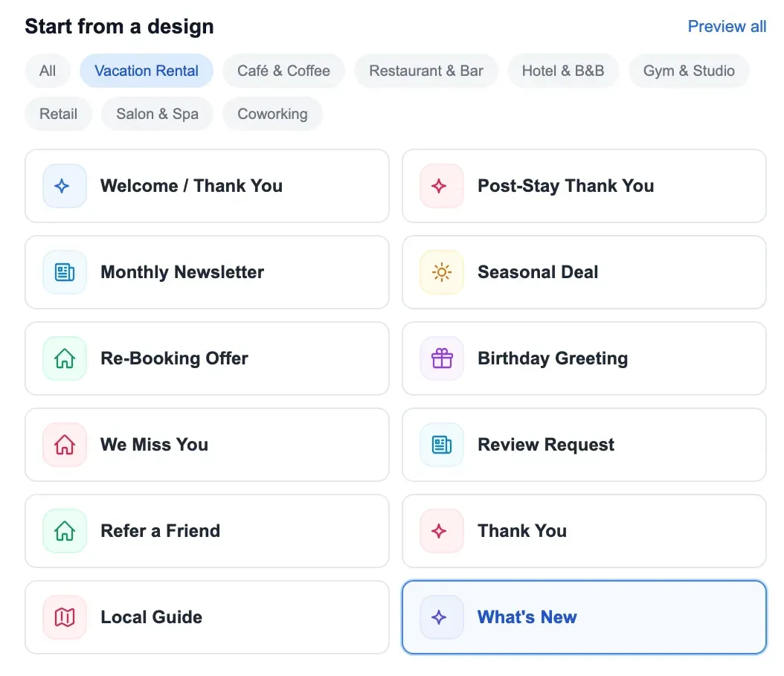Click the Welcome / Thank You label
Image resolution: width=784 pixels, height=676 pixels.
pos(191,186)
